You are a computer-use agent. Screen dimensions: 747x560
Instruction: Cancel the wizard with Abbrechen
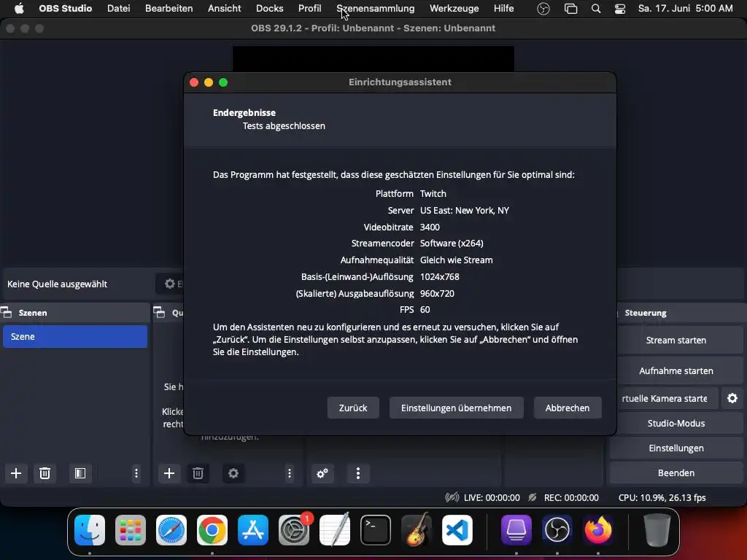568,408
